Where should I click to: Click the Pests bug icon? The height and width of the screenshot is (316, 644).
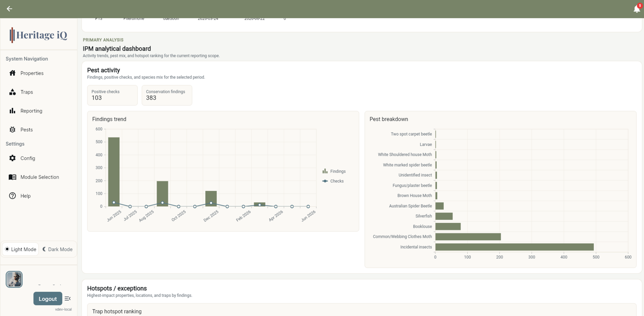click(12, 130)
